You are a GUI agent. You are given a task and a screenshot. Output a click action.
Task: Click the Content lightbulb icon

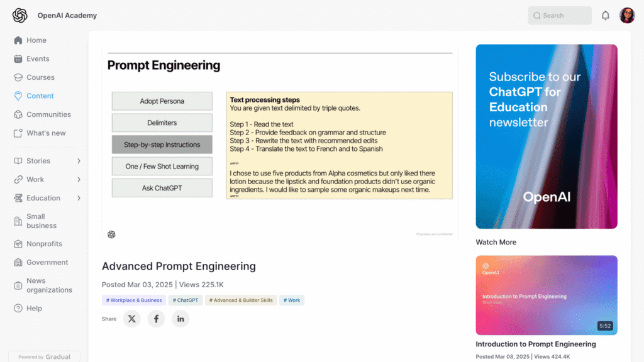tap(18, 96)
